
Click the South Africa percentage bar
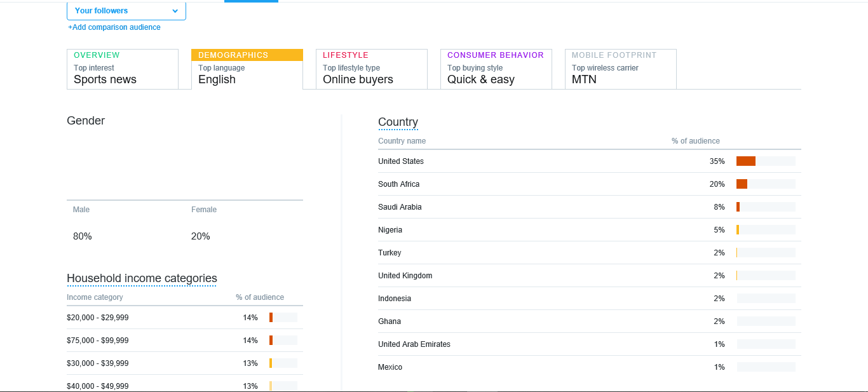coord(765,184)
